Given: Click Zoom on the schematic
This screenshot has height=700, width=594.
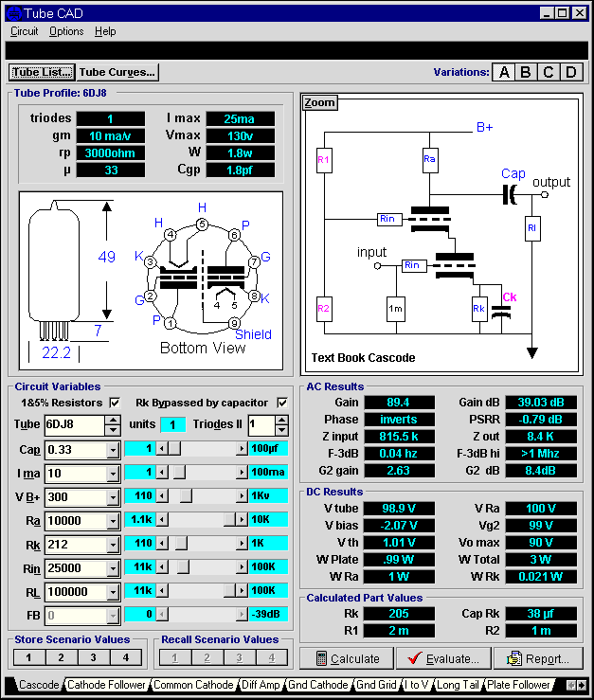Looking at the screenshot, I should click(319, 102).
